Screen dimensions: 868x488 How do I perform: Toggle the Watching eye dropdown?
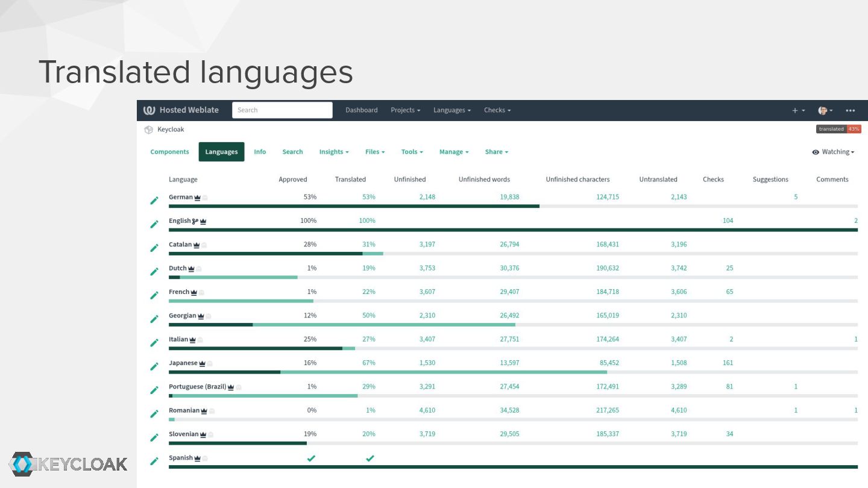click(833, 152)
